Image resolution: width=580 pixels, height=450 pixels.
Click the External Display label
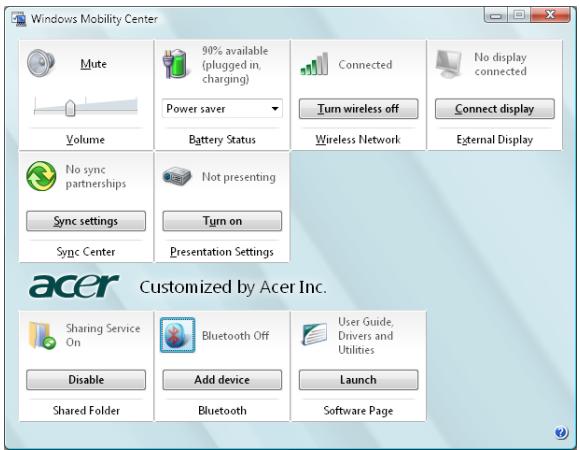click(x=495, y=140)
